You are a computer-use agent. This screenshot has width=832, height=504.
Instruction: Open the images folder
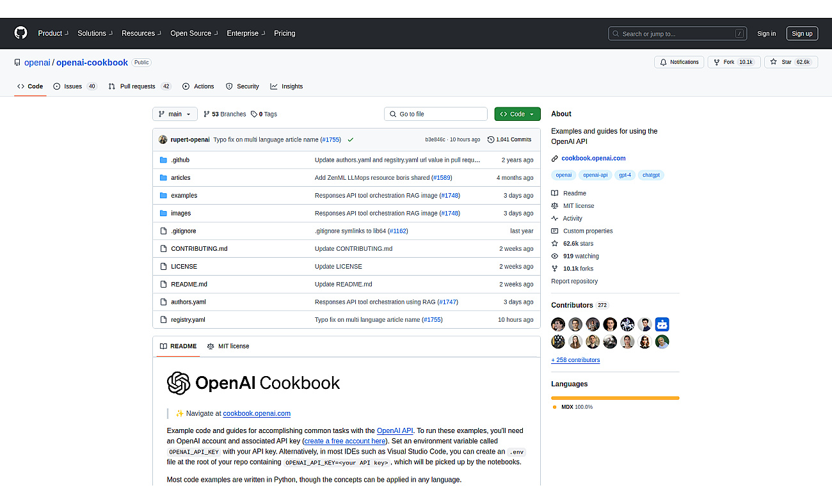180,214
